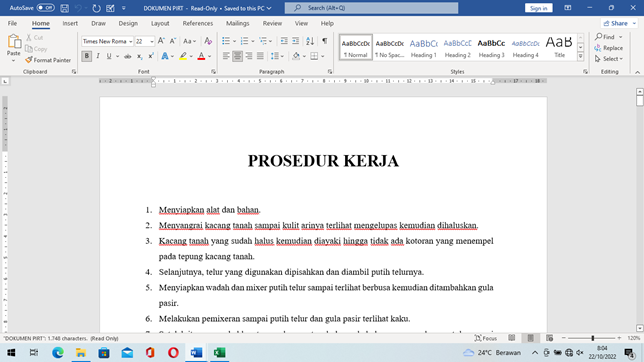
Task: Open Numbering dropdown arrow
Action: pyautogui.click(x=253, y=41)
